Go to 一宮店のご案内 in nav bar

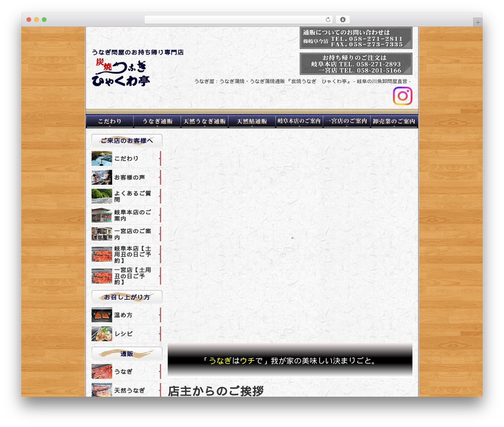point(346,121)
